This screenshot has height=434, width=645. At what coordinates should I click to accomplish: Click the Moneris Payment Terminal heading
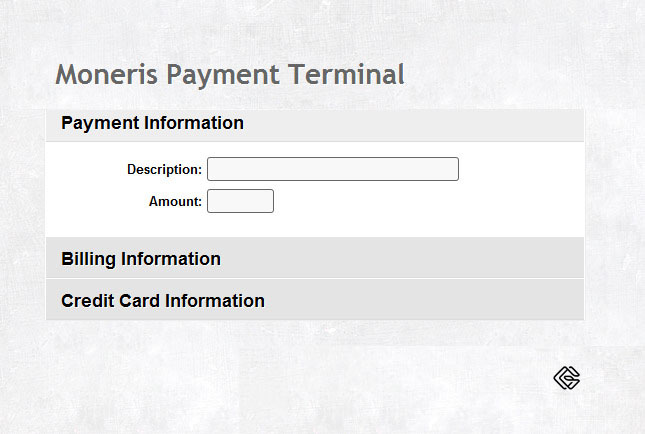click(x=230, y=74)
